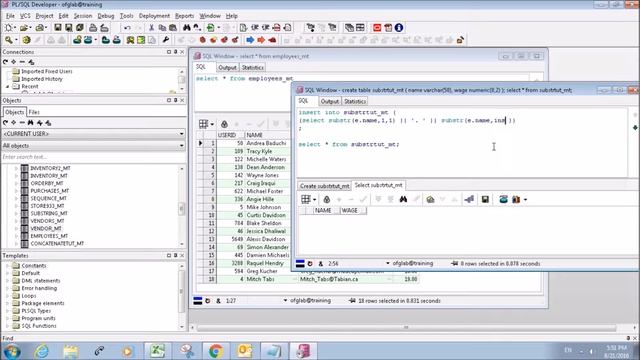Toggle the pin on the Objects panel
Image resolution: width=640 pixels, height=360 pixels.
[176, 100]
